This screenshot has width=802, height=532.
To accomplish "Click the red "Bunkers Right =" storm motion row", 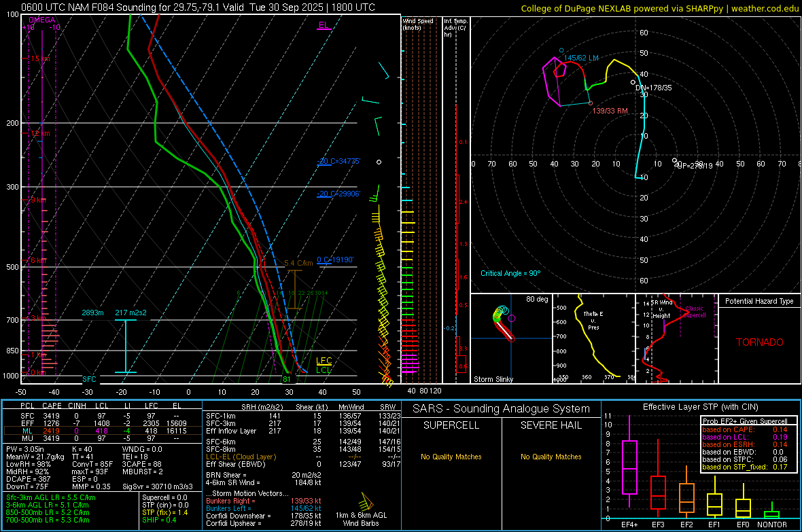I will pyautogui.click(x=264, y=501).
